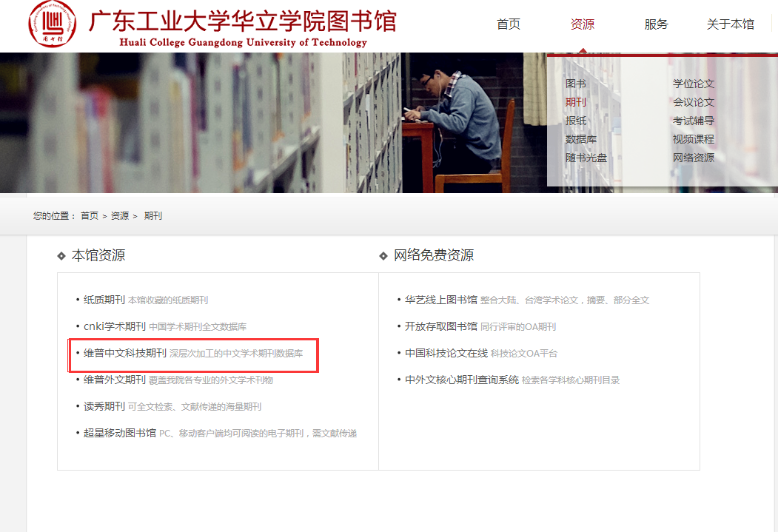Click 期刊 in the breadcrumb trail
The image size is (778, 532).
(152, 215)
